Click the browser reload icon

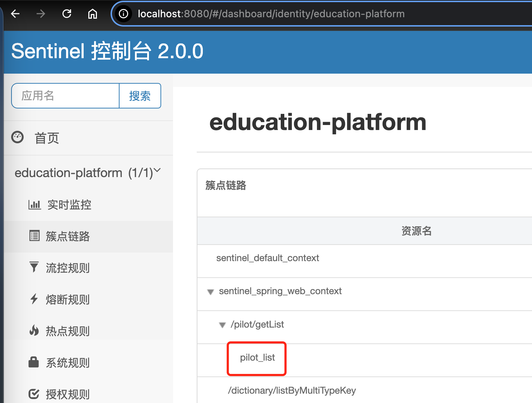coord(66,14)
